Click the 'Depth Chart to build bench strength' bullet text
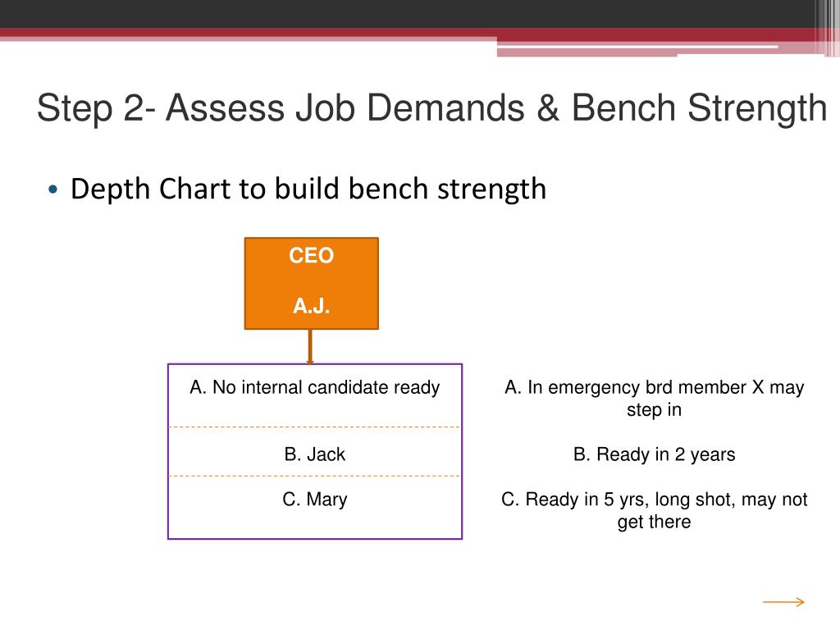Image resolution: width=840 pixels, height=630 pixels. pyautogui.click(x=308, y=189)
